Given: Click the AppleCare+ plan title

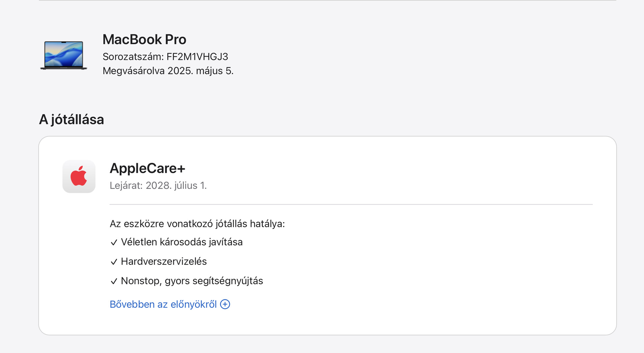Looking at the screenshot, I should 147,168.
